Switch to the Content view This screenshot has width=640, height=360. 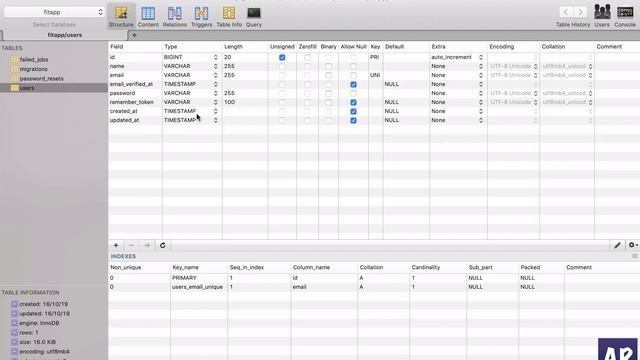148,17
